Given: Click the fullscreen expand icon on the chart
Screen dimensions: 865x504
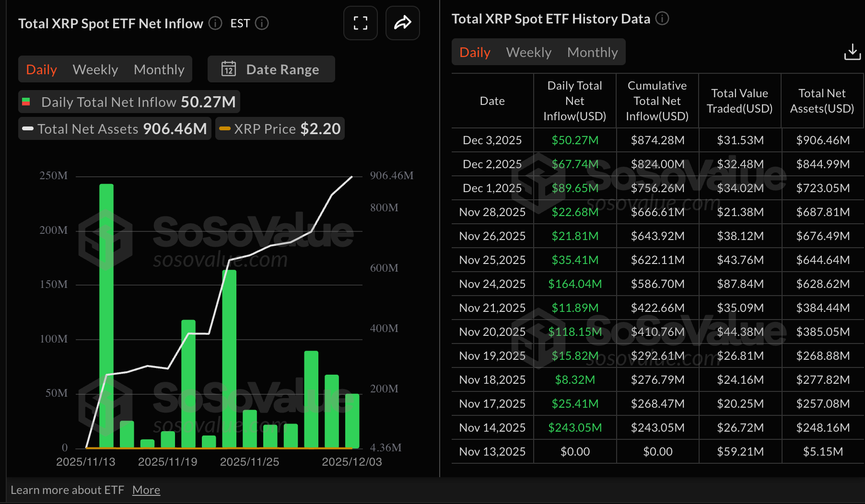Looking at the screenshot, I should 360,23.
